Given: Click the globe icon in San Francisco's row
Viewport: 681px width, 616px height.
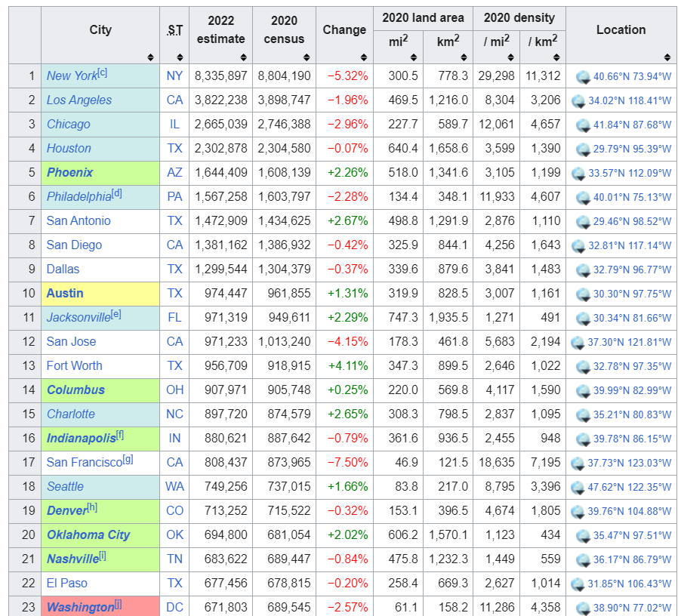Looking at the screenshot, I should [578, 464].
